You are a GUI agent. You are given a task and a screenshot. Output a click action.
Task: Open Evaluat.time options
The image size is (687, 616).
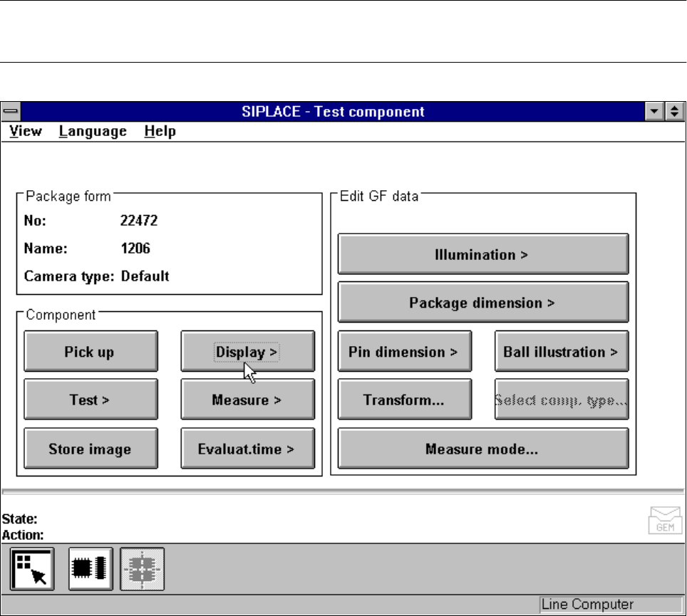pyautogui.click(x=247, y=449)
